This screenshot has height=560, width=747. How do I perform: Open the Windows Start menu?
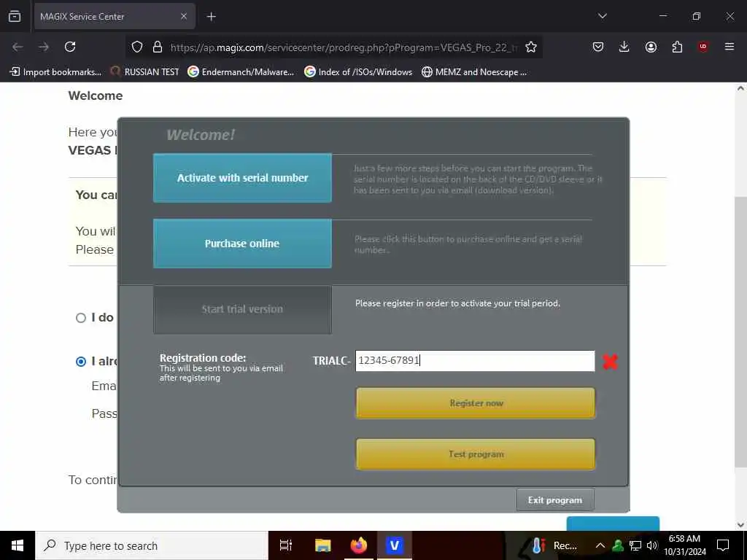click(x=18, y=545)
